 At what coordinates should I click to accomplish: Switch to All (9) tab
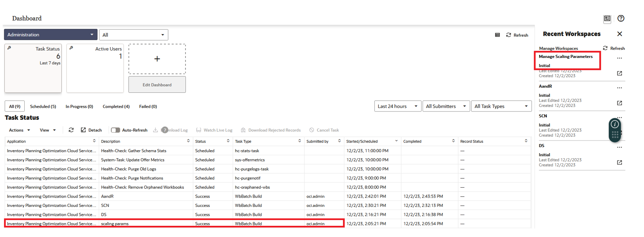point(15,107)
